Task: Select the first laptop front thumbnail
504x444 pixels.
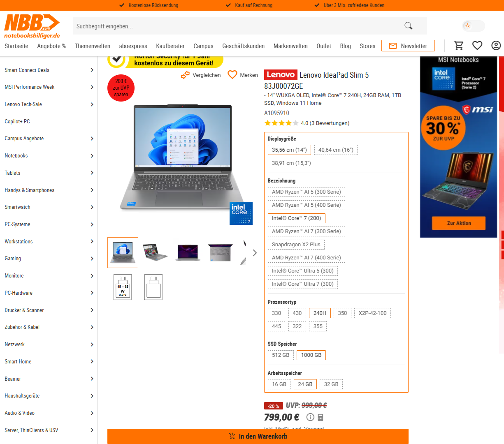Action: pos(123,252)
